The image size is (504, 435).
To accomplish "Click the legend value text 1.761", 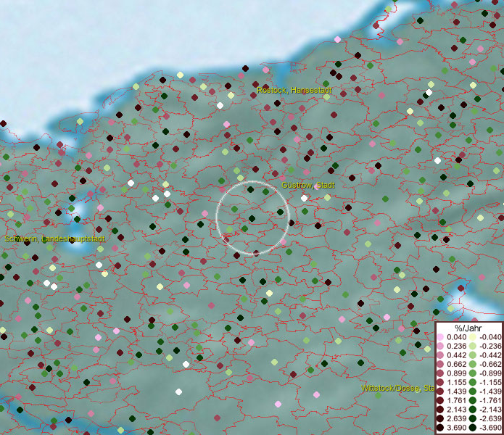I will coord(456,401).
